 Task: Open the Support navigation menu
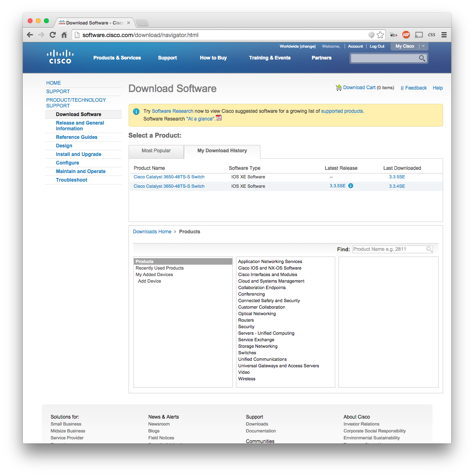(167, 58)
